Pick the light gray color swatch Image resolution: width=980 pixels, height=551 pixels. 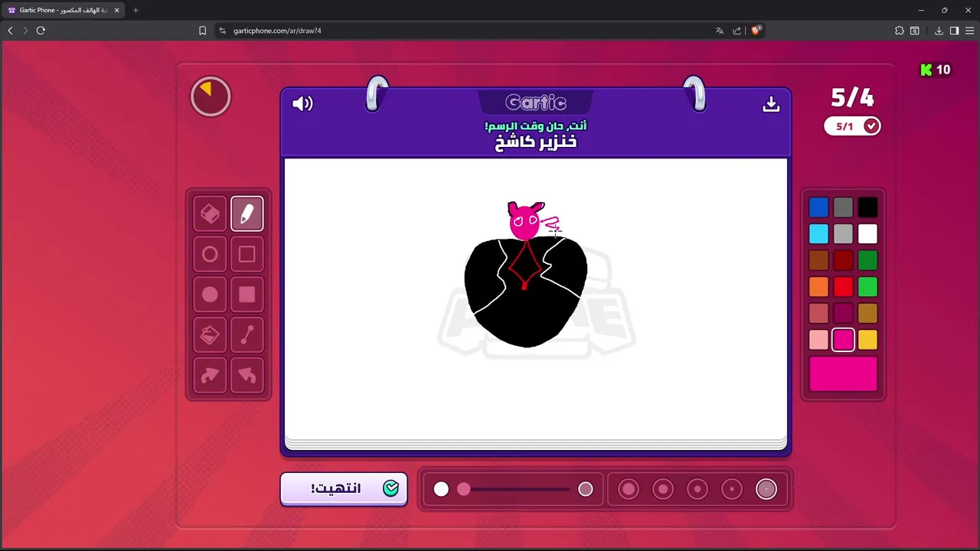pos(843,234)
